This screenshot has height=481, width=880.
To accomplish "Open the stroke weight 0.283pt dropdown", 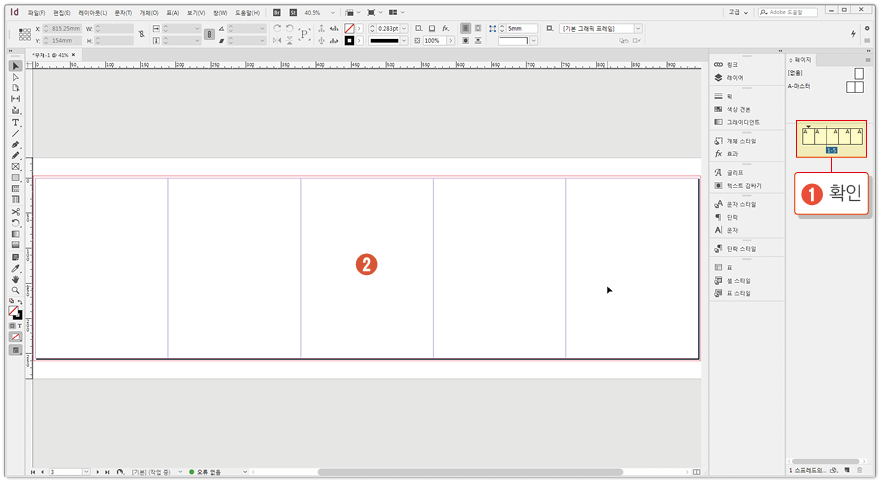I will point(404,28).
